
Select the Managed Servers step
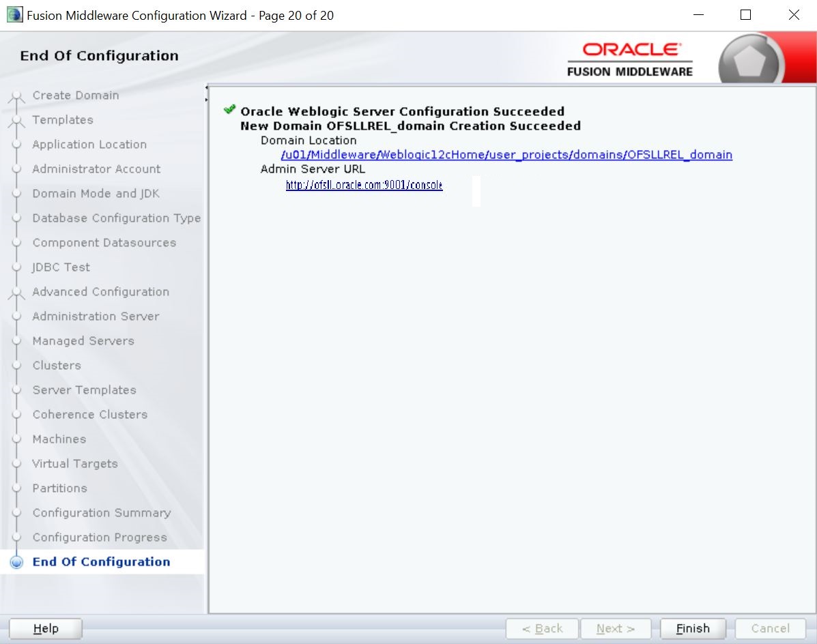click(83, 340)
